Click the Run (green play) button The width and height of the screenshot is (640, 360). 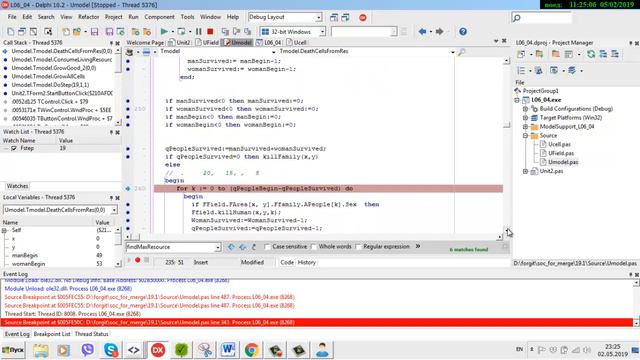164,31
